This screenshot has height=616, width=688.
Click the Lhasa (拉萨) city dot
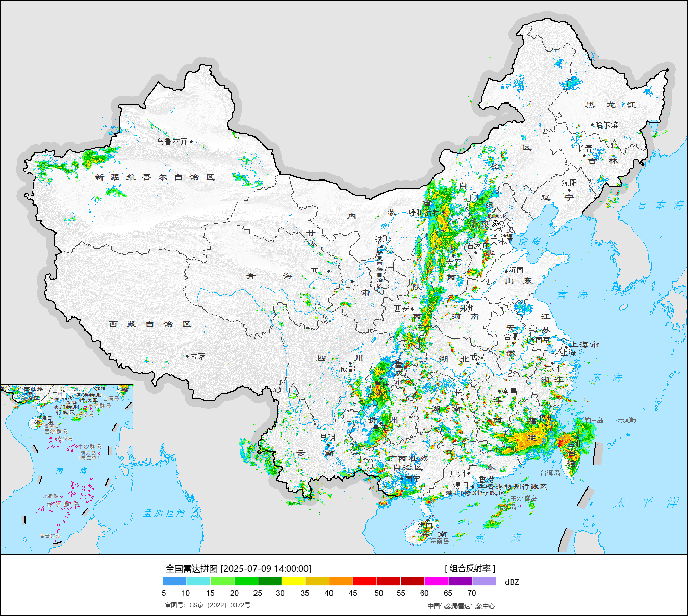click(187, 356)
